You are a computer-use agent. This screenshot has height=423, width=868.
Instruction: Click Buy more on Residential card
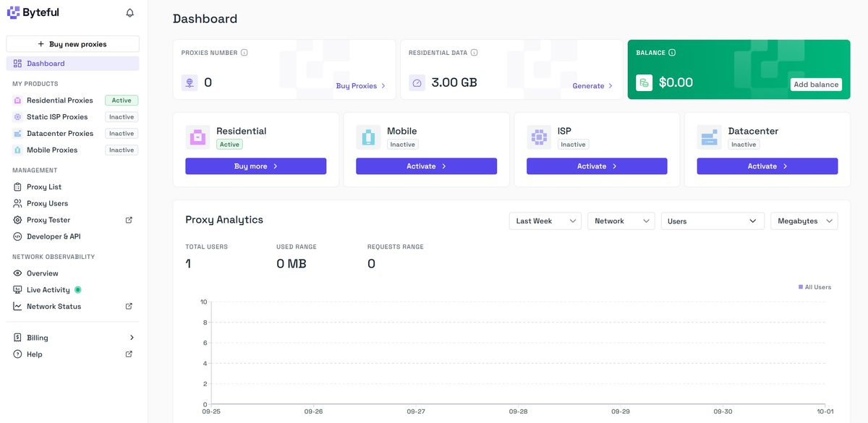pos(256,166)
